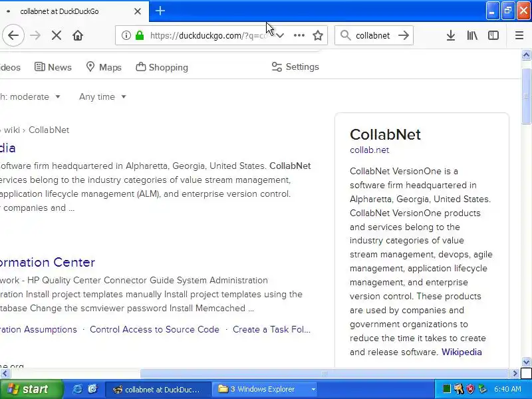Screen dimensions: 532x399
Task: Select the collabnet at DuckDuckGo tab
Action: point(73,11)
